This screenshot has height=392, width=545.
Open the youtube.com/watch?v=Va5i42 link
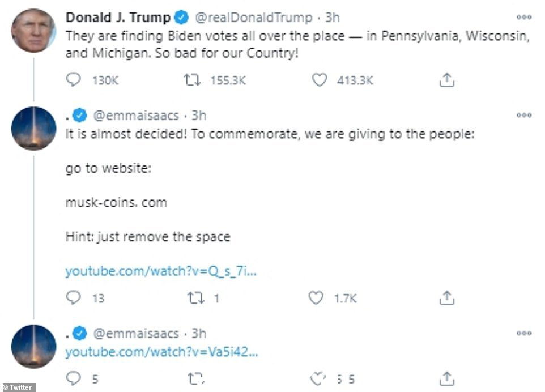click(x=161, y=352)
